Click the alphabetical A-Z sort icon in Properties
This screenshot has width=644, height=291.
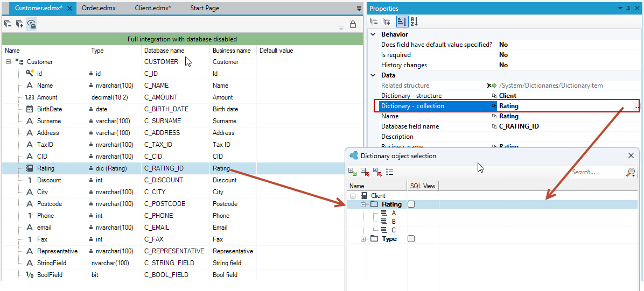tap(414, 22)
